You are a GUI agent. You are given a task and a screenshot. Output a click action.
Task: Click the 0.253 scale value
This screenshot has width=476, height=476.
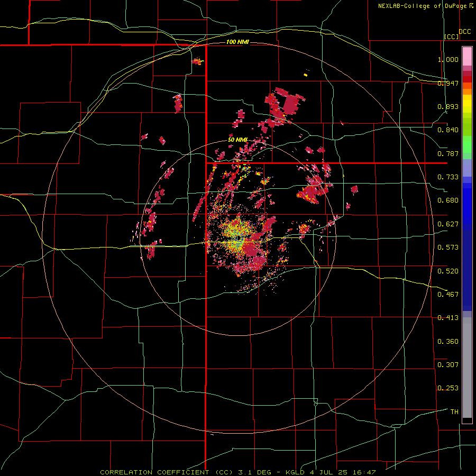[448, 388]
